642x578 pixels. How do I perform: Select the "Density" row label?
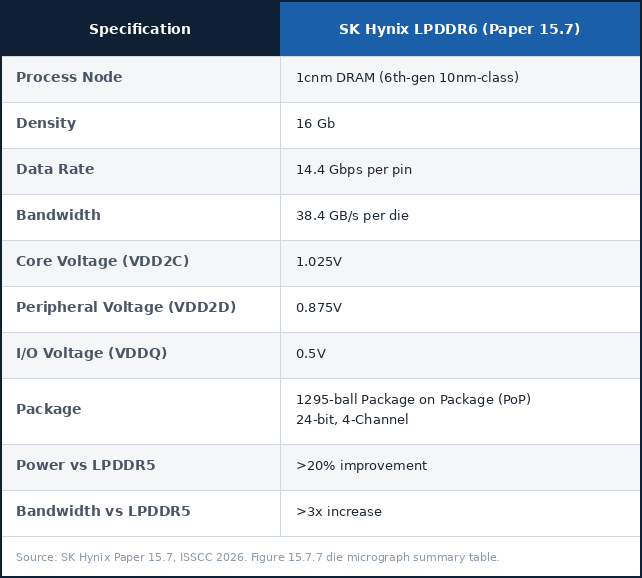(x=46, y=123)
